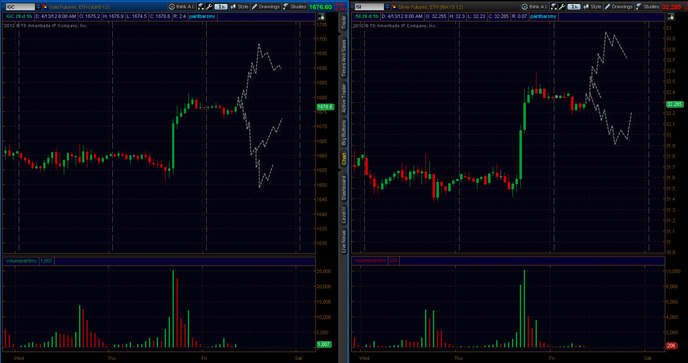Viewport: 688px width, 363px height.
Task: Click symbol color link icon beside /GC
Action: 44,7
